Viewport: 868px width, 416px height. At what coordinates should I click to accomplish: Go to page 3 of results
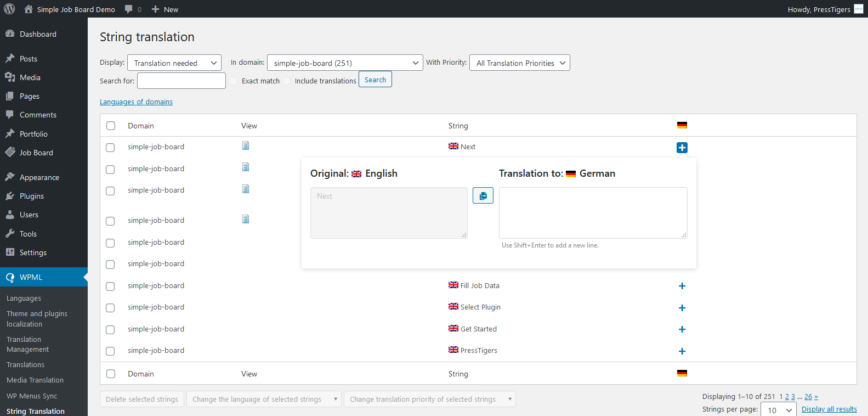pyautogui.click(x=793, y=397)
